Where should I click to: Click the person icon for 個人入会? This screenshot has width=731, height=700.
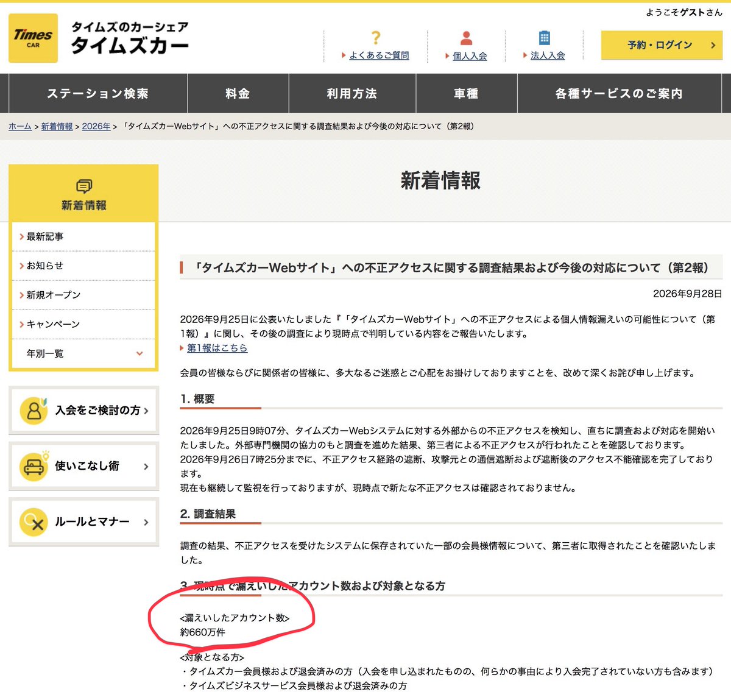tap(467, 38)
